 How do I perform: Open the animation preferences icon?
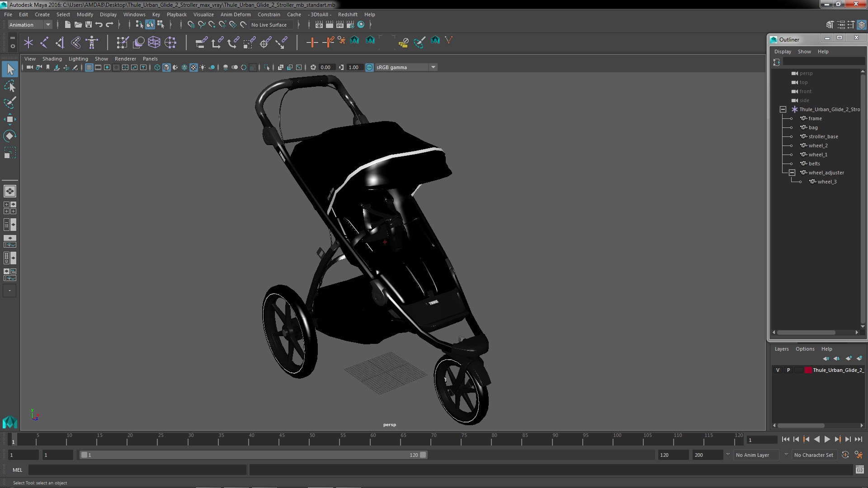[859, 455]
